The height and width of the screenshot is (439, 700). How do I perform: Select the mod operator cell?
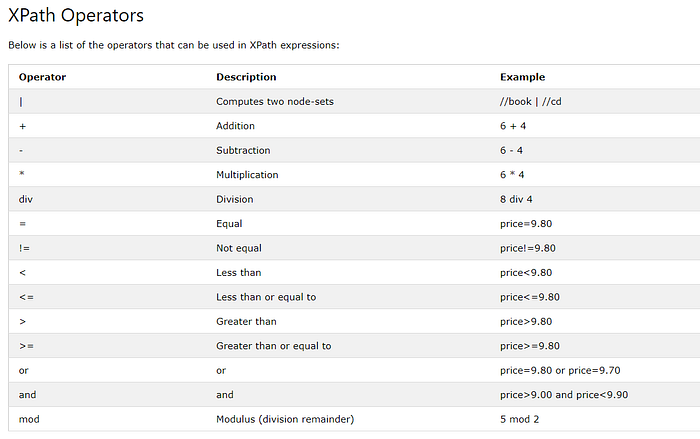(29, 419)
